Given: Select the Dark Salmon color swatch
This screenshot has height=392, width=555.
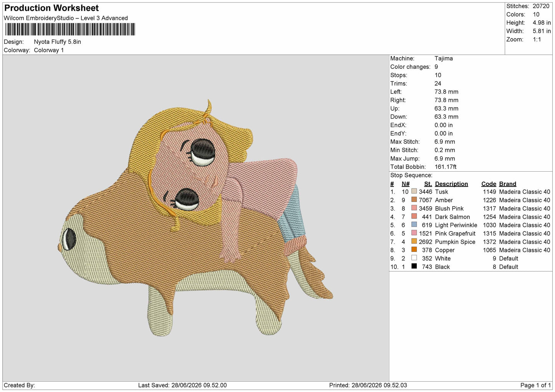Looking at the screenshot, I should [414, 216].
